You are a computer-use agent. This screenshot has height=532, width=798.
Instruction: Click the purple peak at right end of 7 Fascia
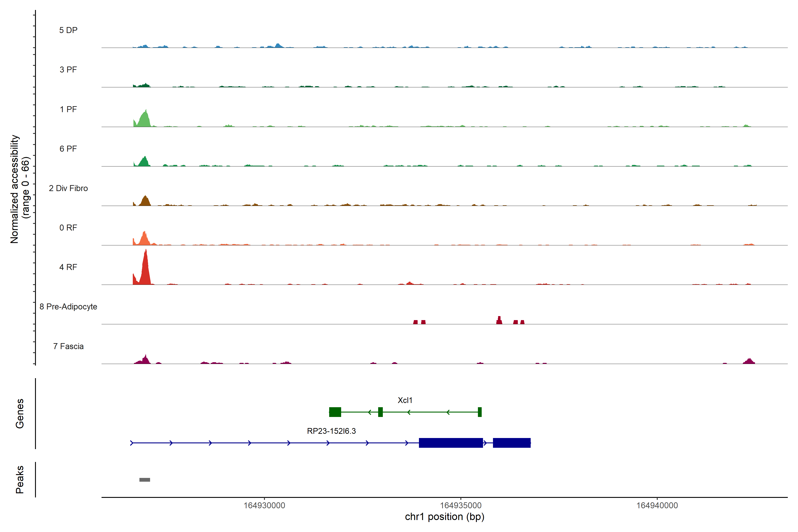[x=749, y=361]
